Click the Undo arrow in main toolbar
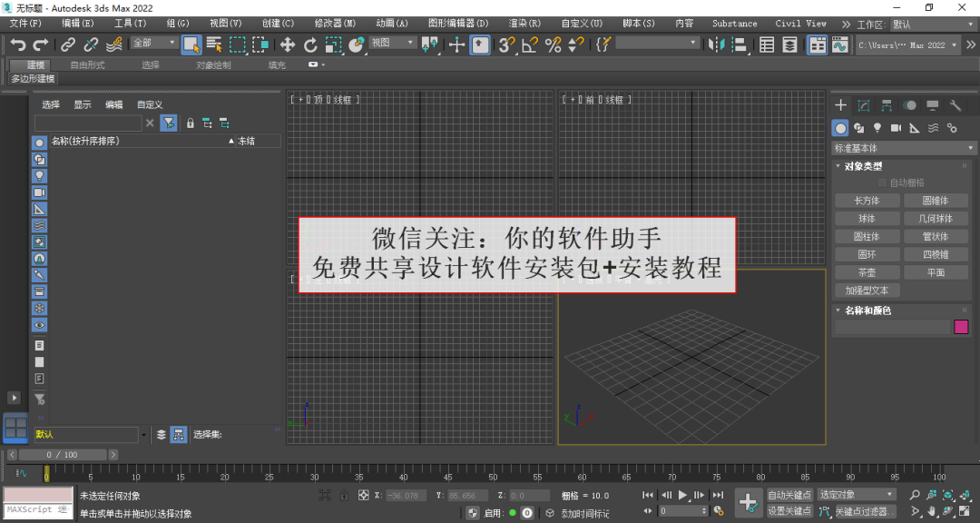This screenshot has height=523, width=980. (18, 44)
